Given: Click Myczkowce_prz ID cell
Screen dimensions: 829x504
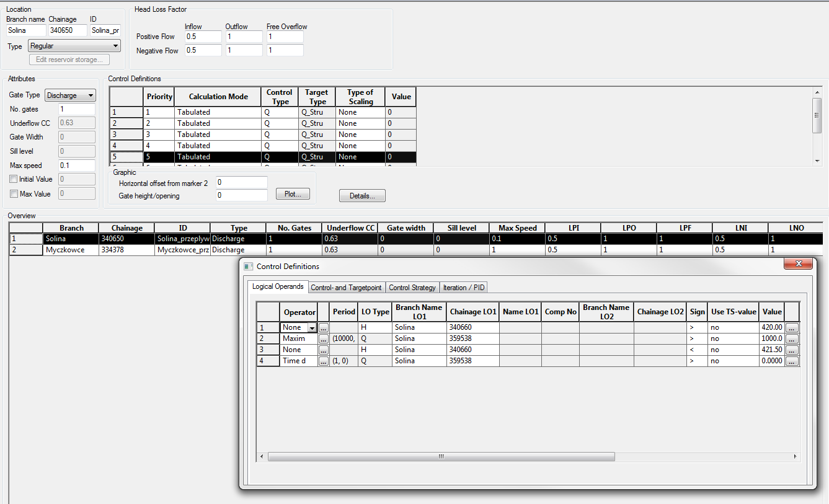Looking at the screenshot, I should click(182, 250).
